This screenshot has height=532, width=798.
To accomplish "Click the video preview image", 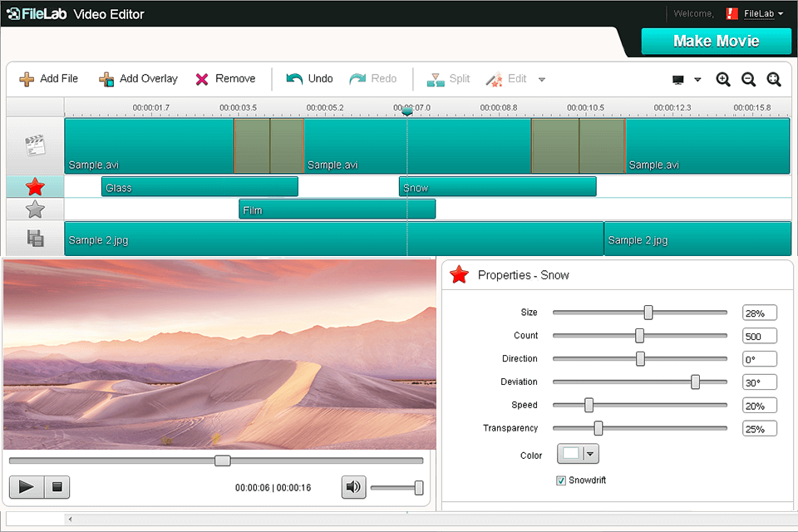I will pyautogui.click(x=219, y=354).
